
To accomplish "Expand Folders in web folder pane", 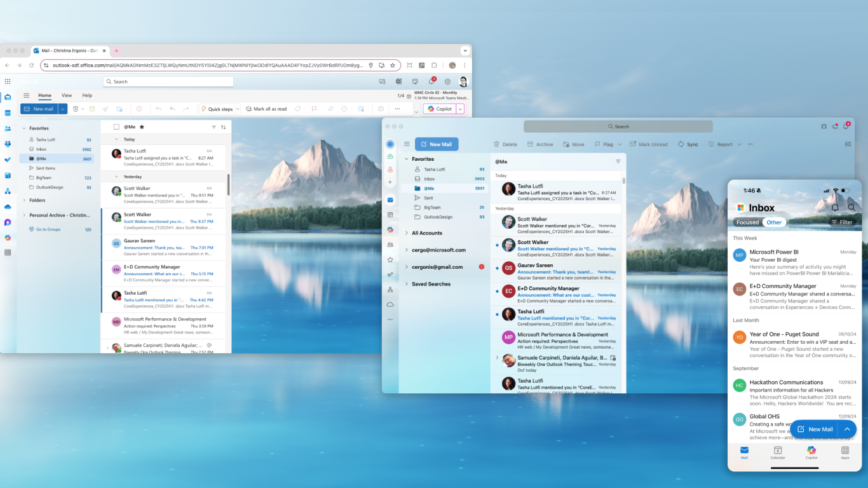I will click(25, 200).
